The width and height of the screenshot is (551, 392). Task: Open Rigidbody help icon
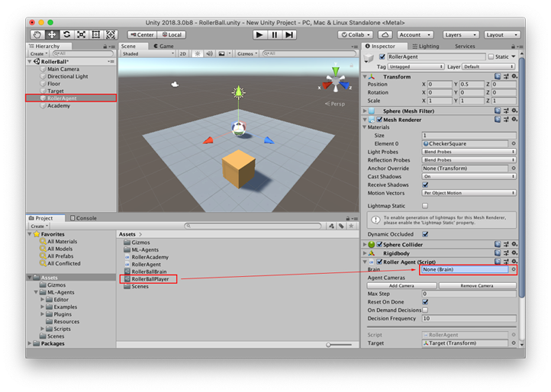(x=498, y=253)
